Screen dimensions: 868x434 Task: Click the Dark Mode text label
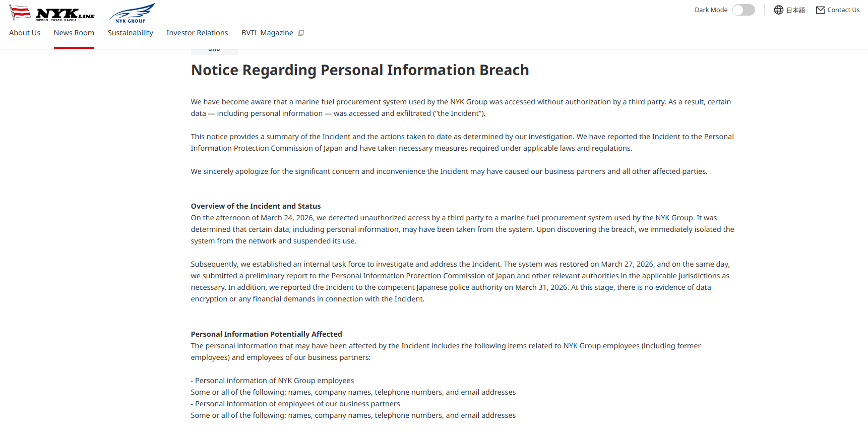(x=711, y=10)
